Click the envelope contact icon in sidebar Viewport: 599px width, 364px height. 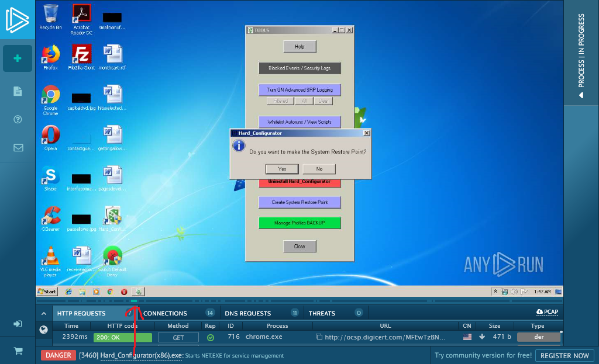coord(18,148)
